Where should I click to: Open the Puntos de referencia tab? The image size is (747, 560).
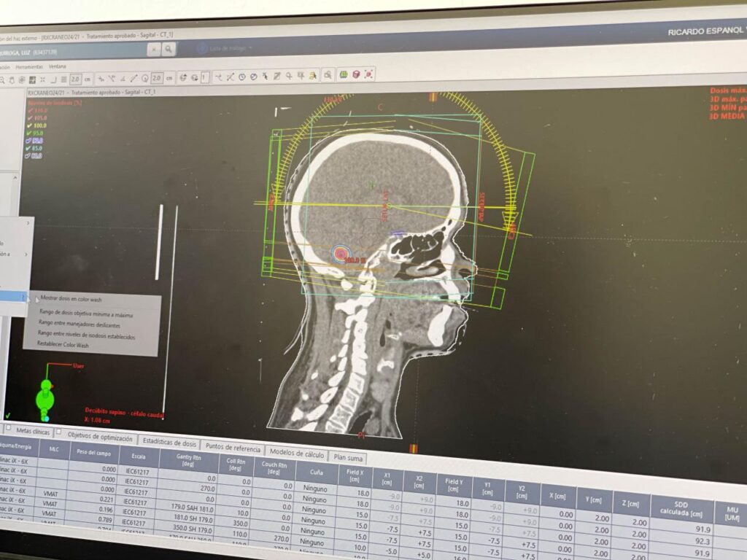[233, 446]
